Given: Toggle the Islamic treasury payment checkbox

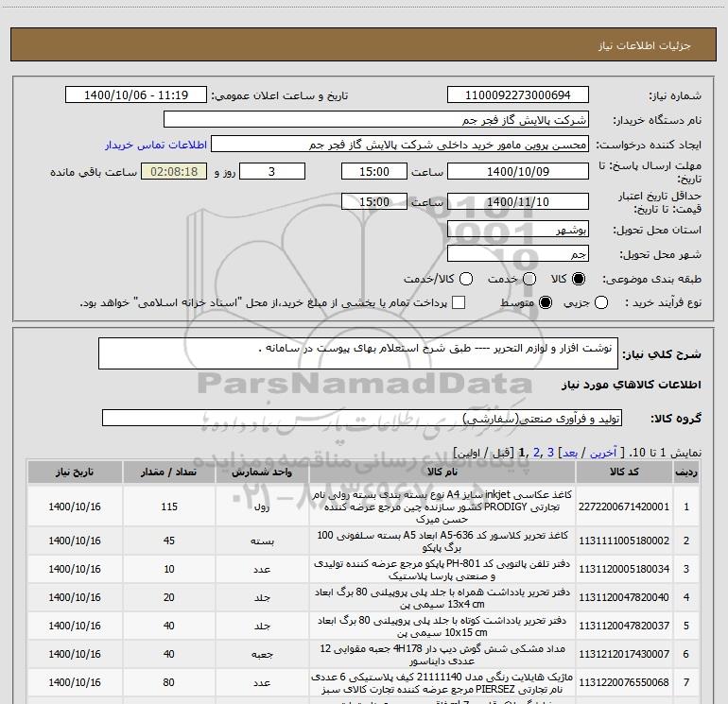Looking at the screenshot, I should [x=459, y=302].
